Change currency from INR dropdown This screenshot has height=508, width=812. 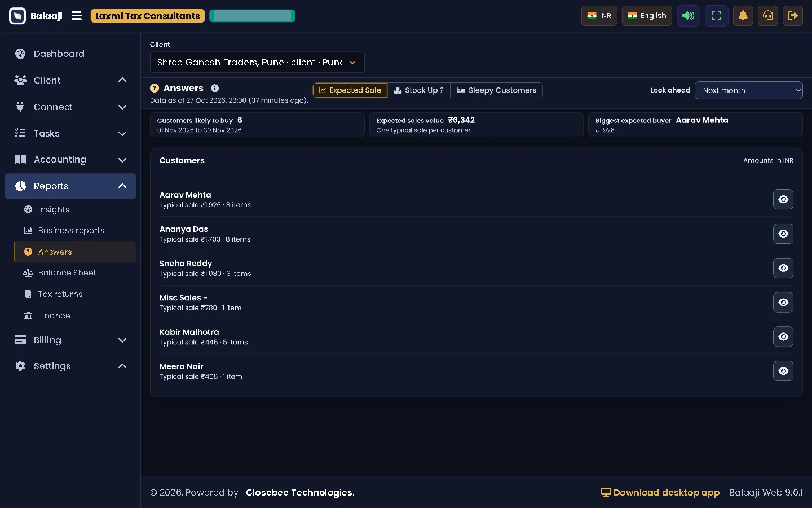click(599, 16)
